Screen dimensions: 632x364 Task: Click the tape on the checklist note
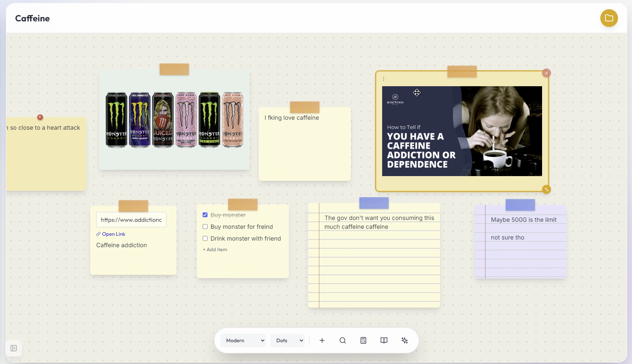pyautogui.click(x=243, y=204)
